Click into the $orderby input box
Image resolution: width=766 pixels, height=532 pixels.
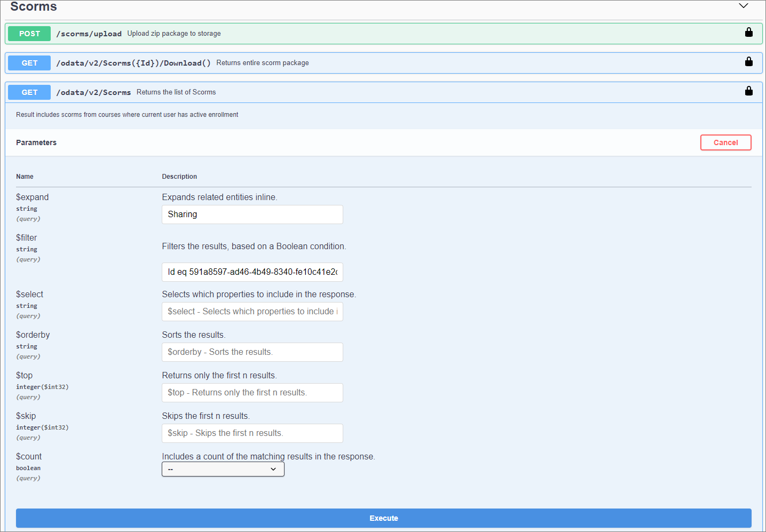[252, 352]
